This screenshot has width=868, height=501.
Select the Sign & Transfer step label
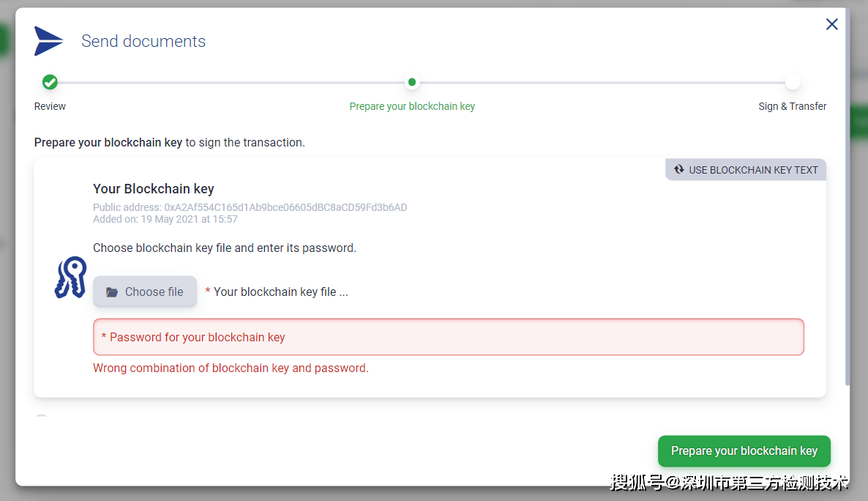[x=793, y=106]
